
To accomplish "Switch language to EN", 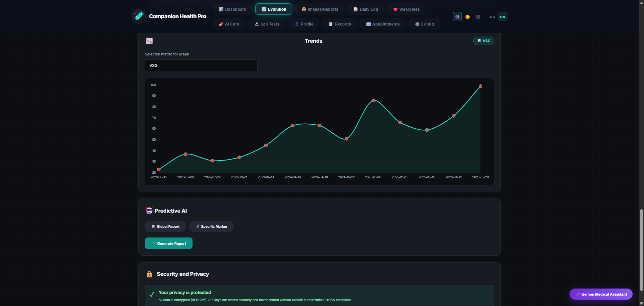I will tap(502, 17).
